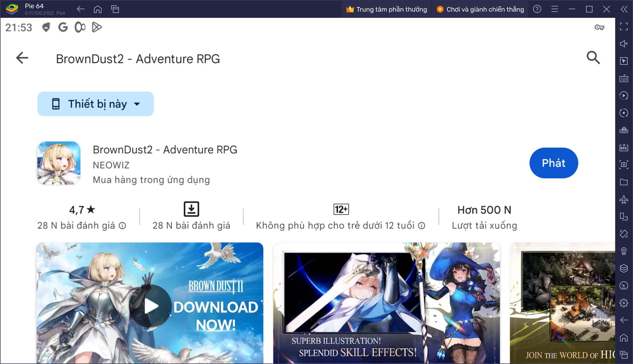
Task: Click sidebar bottom recent apps icon
Action: click(x=624, y=355)
